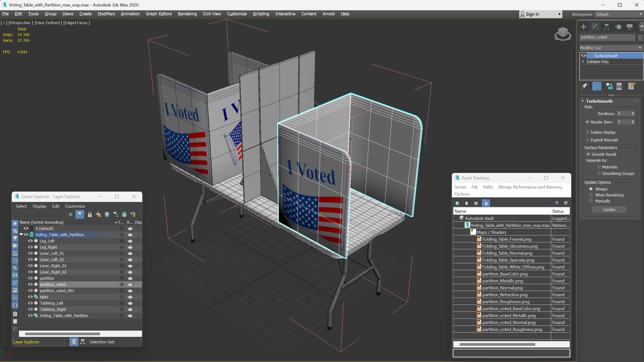Click the Edged Faces viewport label
This screenshot has width=644, height=362.
tap(76, 23)
